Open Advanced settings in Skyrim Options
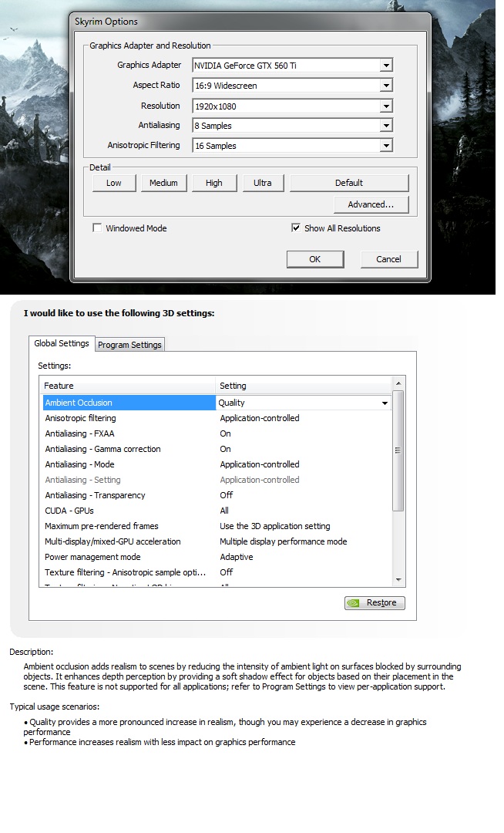504x833 pixels. [371, 204]
